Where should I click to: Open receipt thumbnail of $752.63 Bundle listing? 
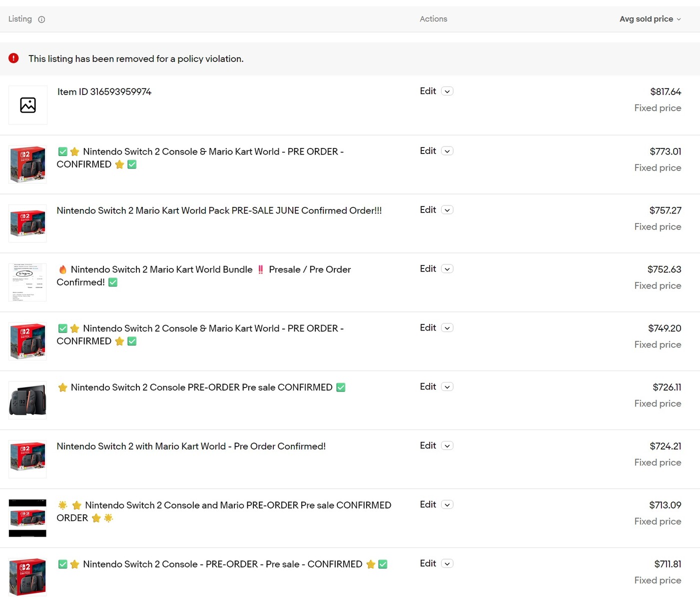click(x=28, y=282)
